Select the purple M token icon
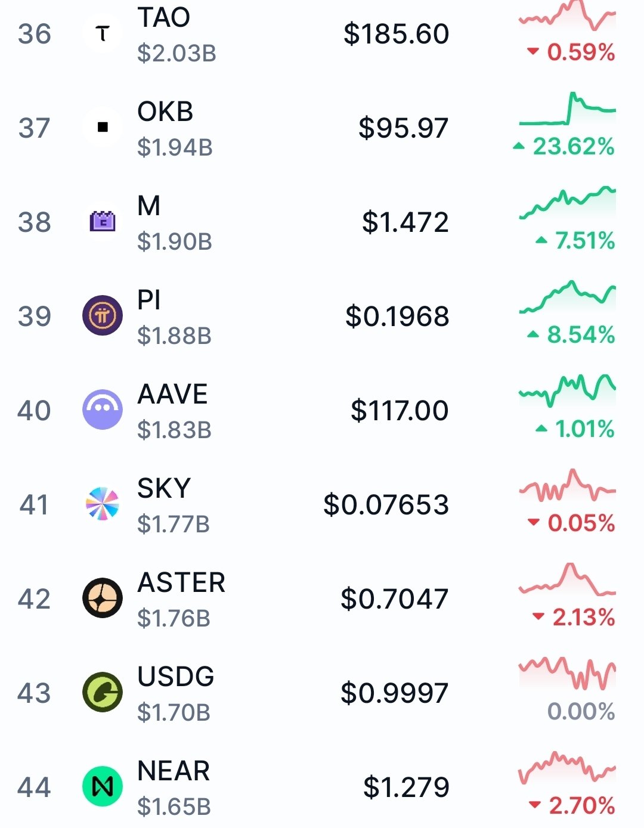The height and width of the screenshot is (828, 644). [103, 221]
